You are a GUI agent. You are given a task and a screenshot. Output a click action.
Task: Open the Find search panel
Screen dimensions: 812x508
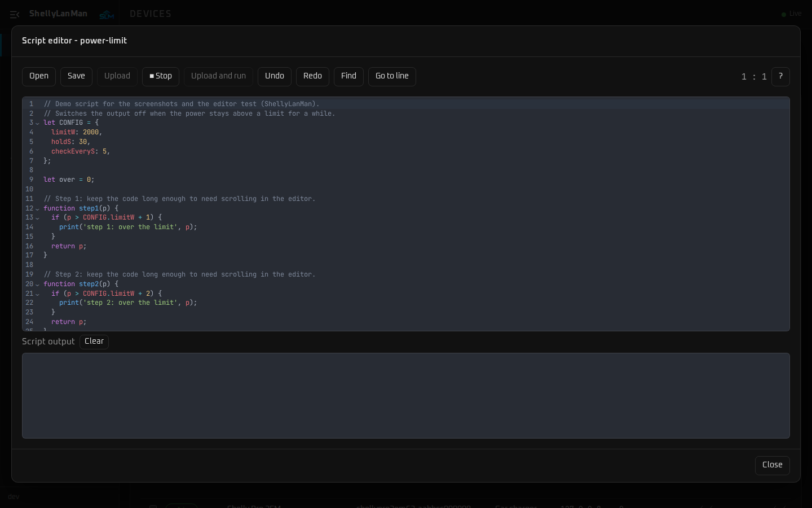point(348,77)
